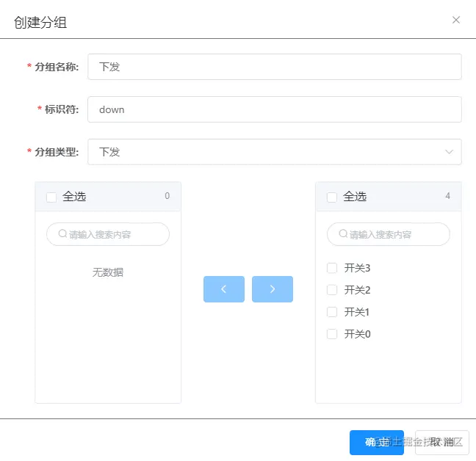The width and height of the screenshot is (476, 461).
Task: Move items left with the left-arrow button
Action: point(224,289)
